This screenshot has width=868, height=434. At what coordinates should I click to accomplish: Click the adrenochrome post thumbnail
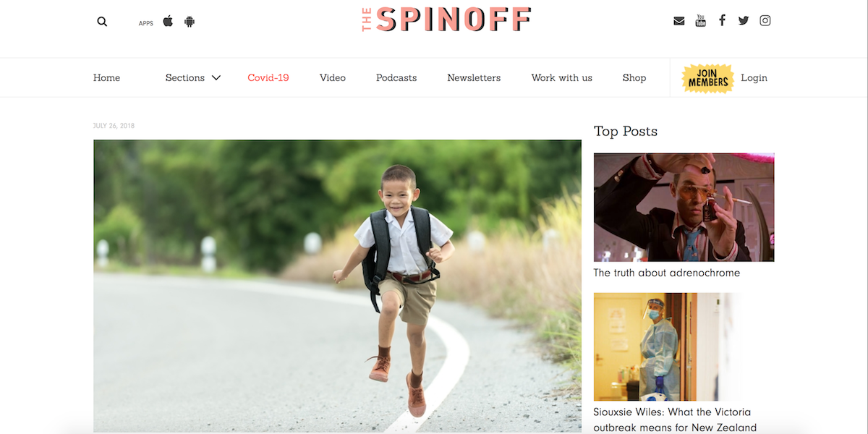coord(684,207)
